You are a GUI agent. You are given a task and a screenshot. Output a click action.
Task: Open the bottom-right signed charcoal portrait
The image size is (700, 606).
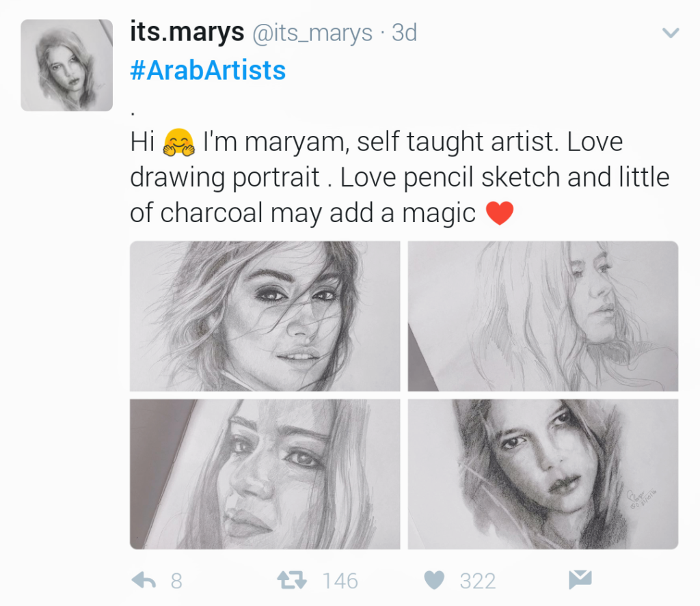tap(543, 473)
